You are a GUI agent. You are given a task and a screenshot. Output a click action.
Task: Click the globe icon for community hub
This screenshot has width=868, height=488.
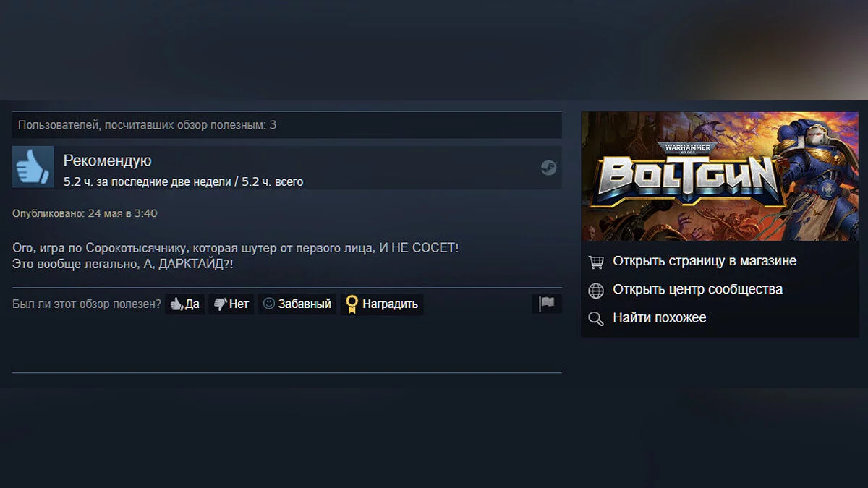[596, 290]
